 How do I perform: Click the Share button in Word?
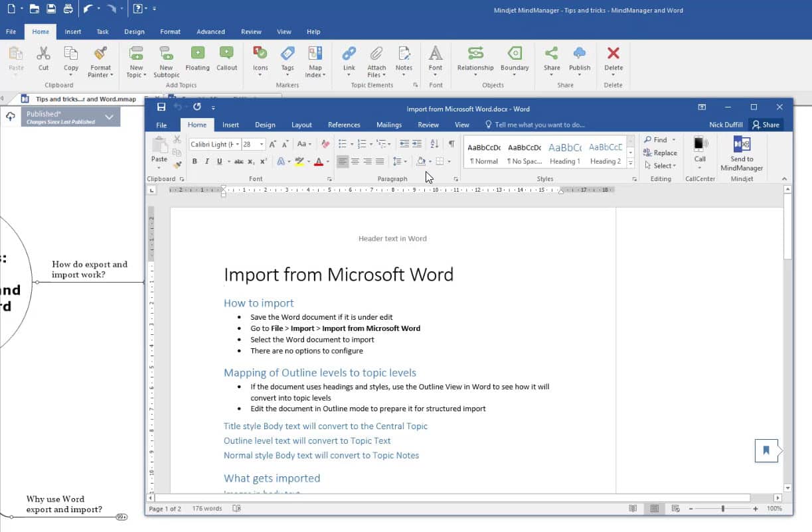[766, 125]
